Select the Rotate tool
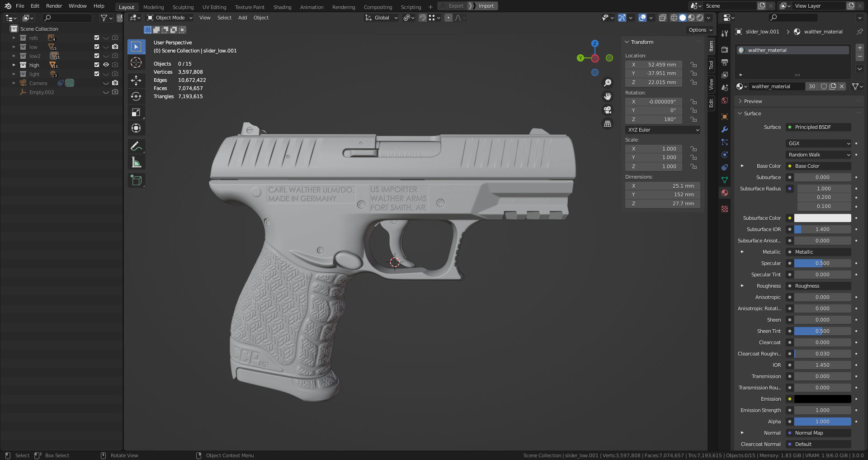Screen dimensions: 868x460 pos(136,96)
